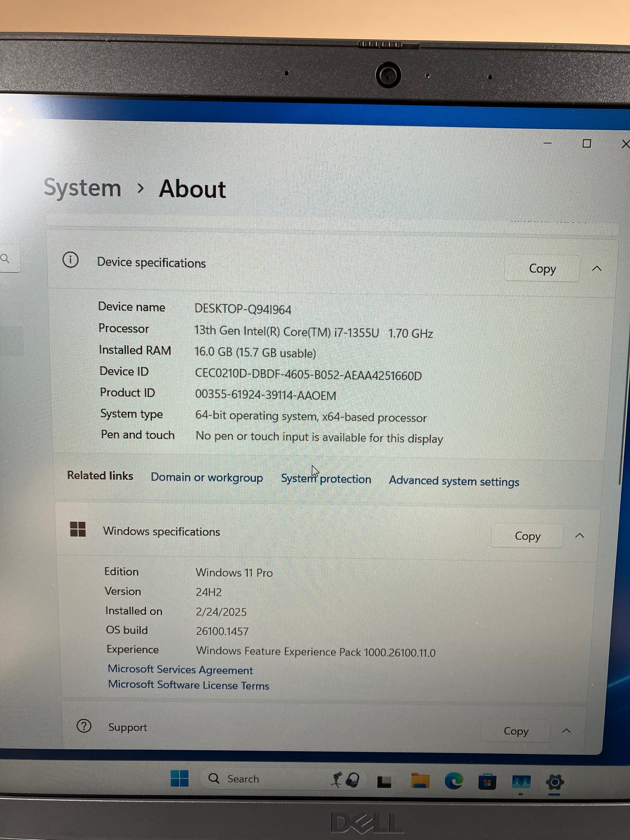Image resolution: width=630 pixels, height=840 pixels.
Task: Copy the Windows specifications
Action: point(527,536)
